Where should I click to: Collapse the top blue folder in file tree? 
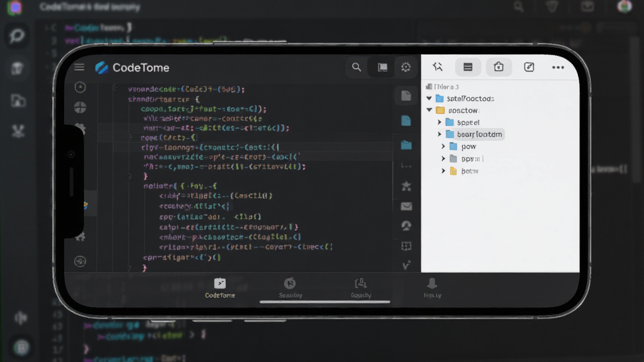coord(429,99)
